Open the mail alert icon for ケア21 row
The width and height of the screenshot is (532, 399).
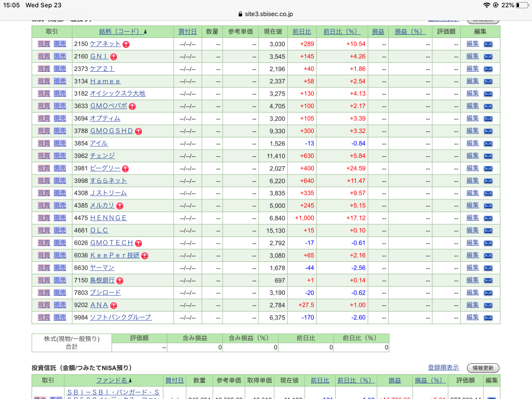[488, 69]
